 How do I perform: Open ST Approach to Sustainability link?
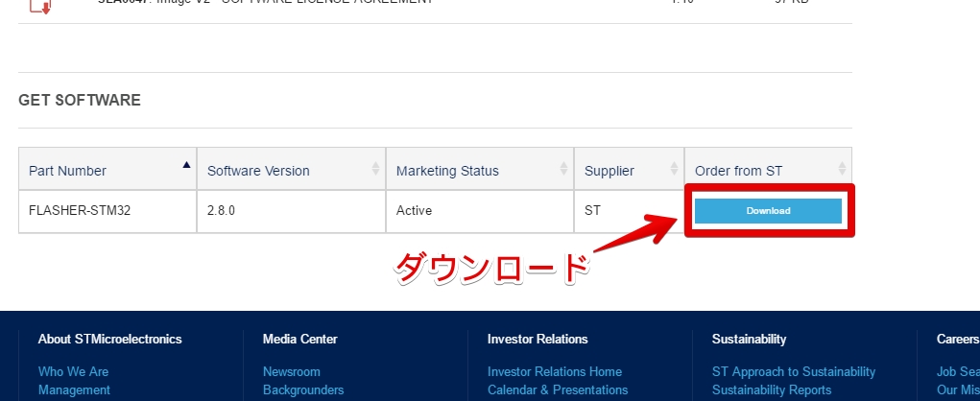point(794,371)
